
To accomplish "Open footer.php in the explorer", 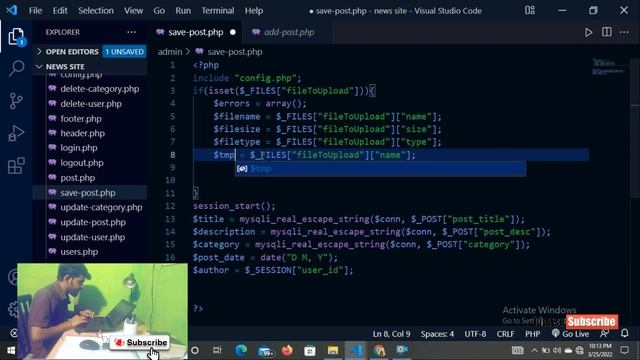I will tap(81, 119).
